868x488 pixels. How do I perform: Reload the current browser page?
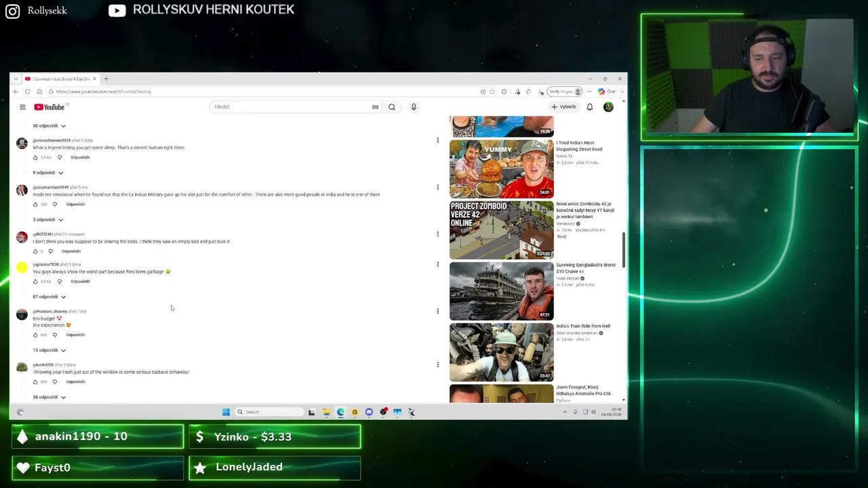point(28,91)
